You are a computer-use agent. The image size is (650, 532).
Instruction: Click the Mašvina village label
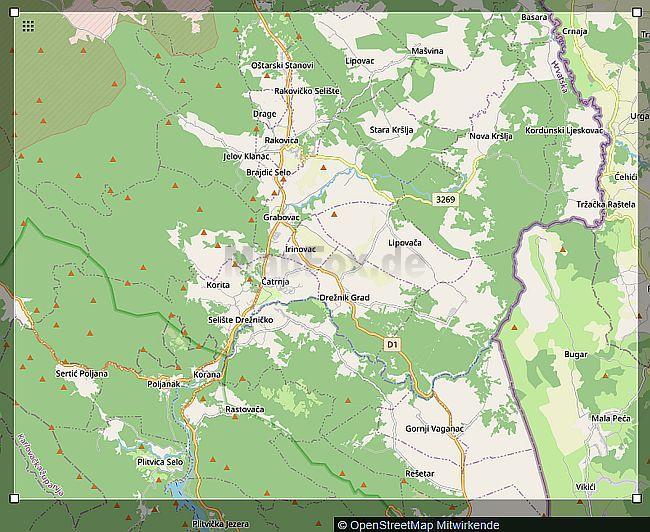point(427,50)
